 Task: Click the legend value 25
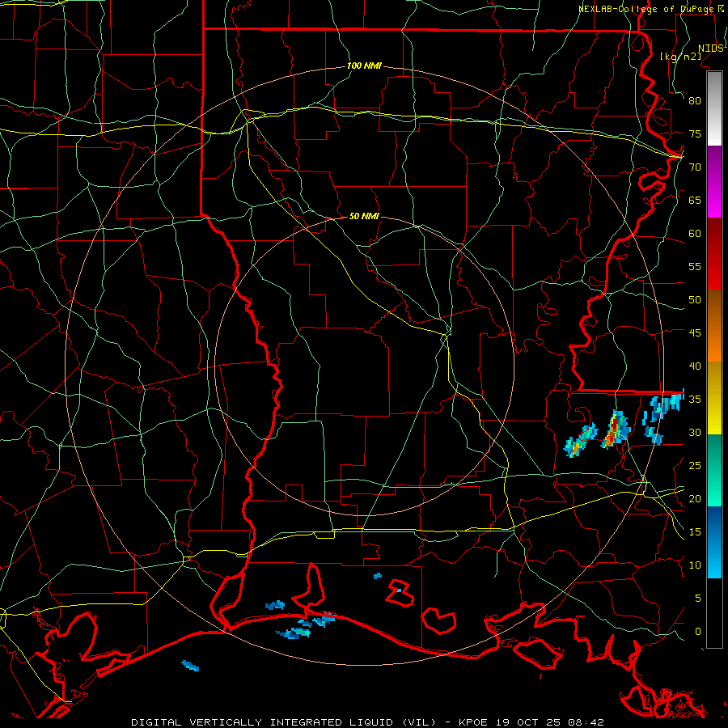click(x=695, y=466)
